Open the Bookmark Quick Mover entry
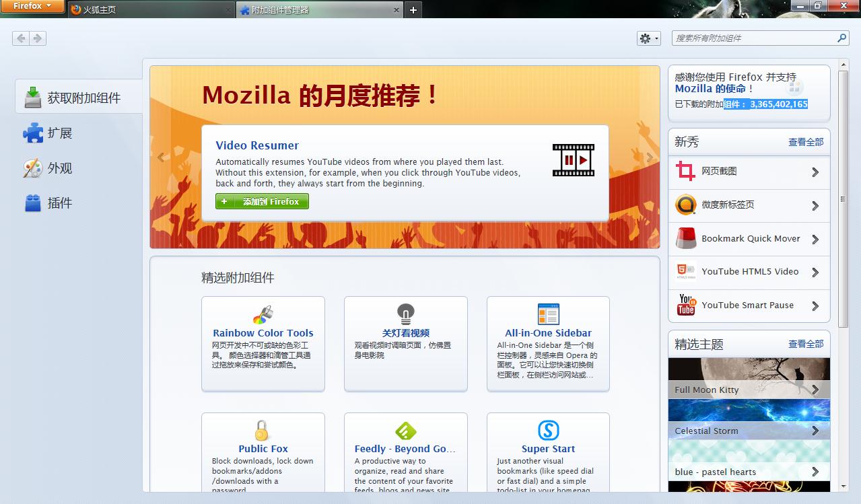 pyautogui.click(x=749, y=239)
